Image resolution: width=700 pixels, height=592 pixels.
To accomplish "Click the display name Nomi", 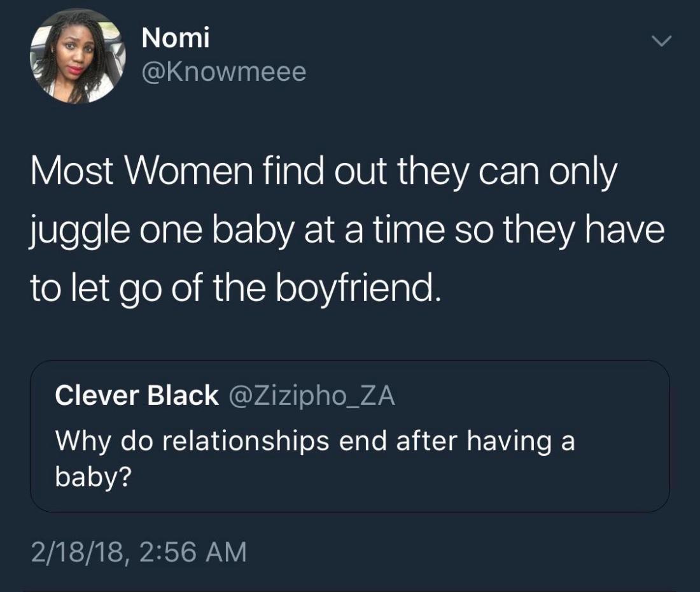I will click(x=176, y=39).
